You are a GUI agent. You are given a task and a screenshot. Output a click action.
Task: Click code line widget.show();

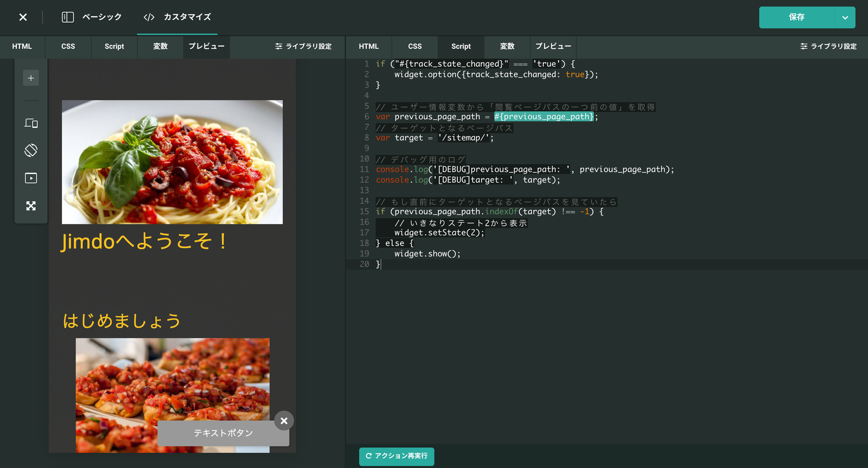pos(427,254)
